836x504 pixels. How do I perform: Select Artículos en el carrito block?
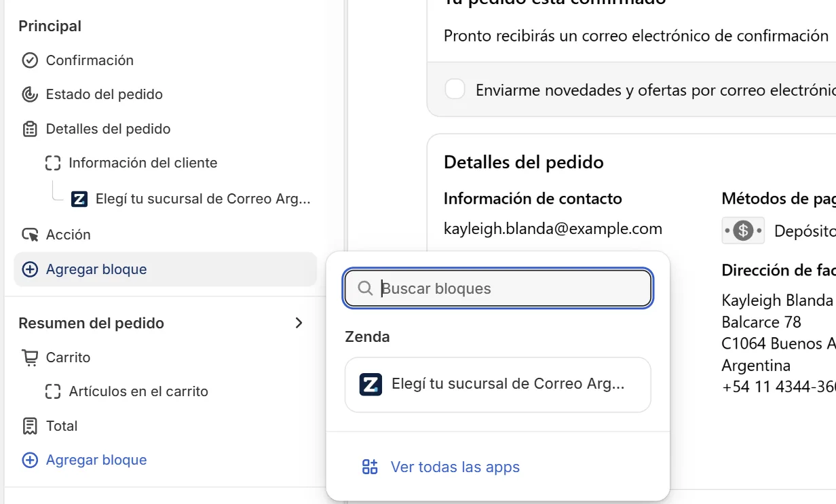(138, 391)
